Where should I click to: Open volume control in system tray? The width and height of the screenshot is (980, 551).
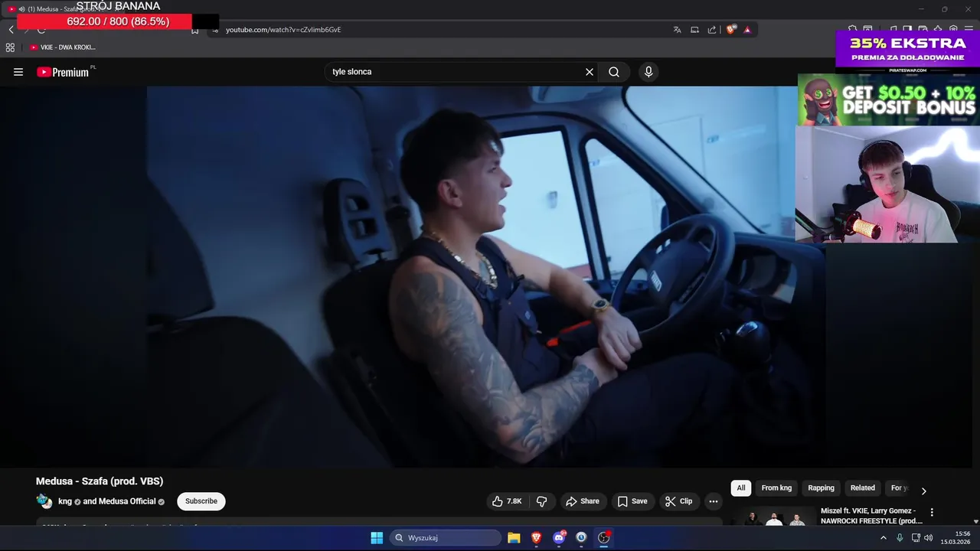(929, 538)
